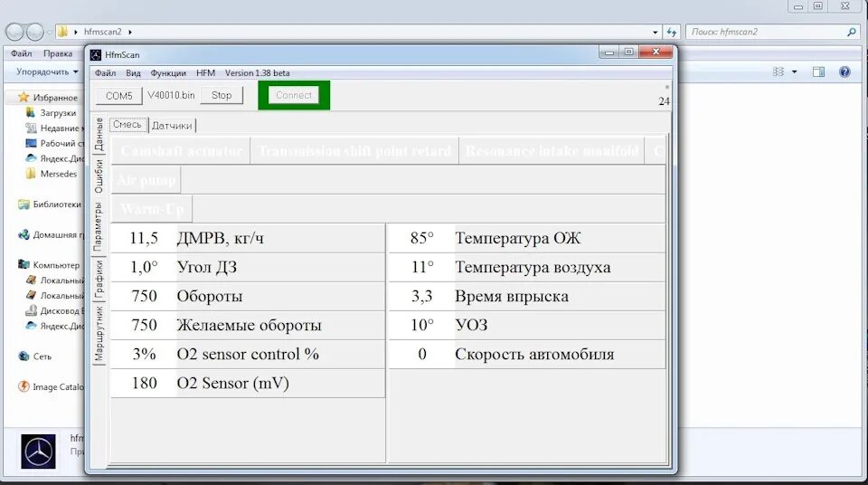This screenshot has width=868, height=485.
Task: Click the hfmscan2 breadcrumb in address bar
Action: coord(102,33)
